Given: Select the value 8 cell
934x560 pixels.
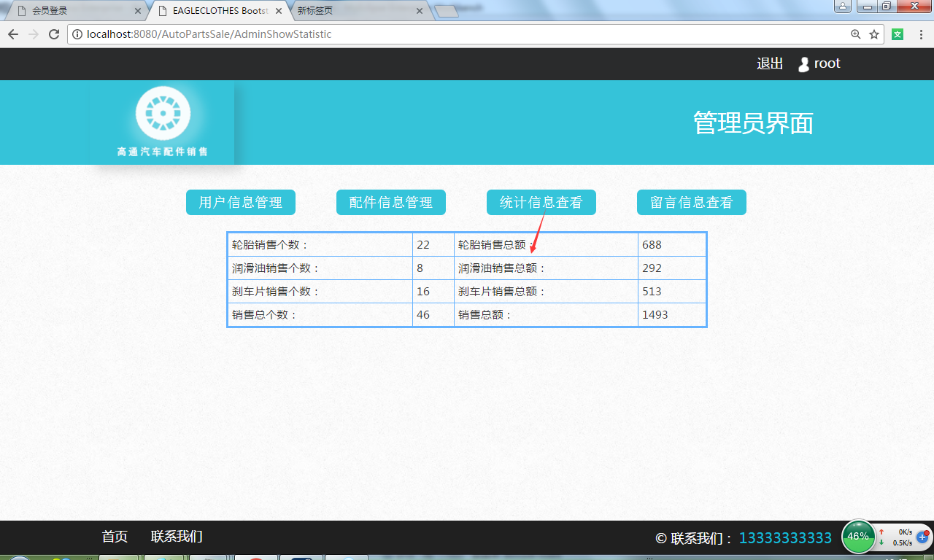Looking at the screenshot, I should 433,268.
